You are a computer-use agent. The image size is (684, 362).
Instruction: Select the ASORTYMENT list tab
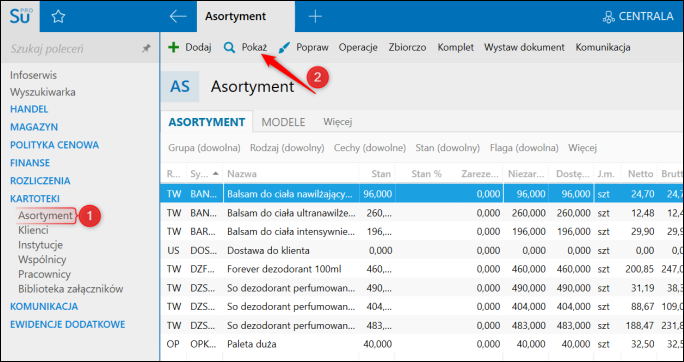pos(207,122)
